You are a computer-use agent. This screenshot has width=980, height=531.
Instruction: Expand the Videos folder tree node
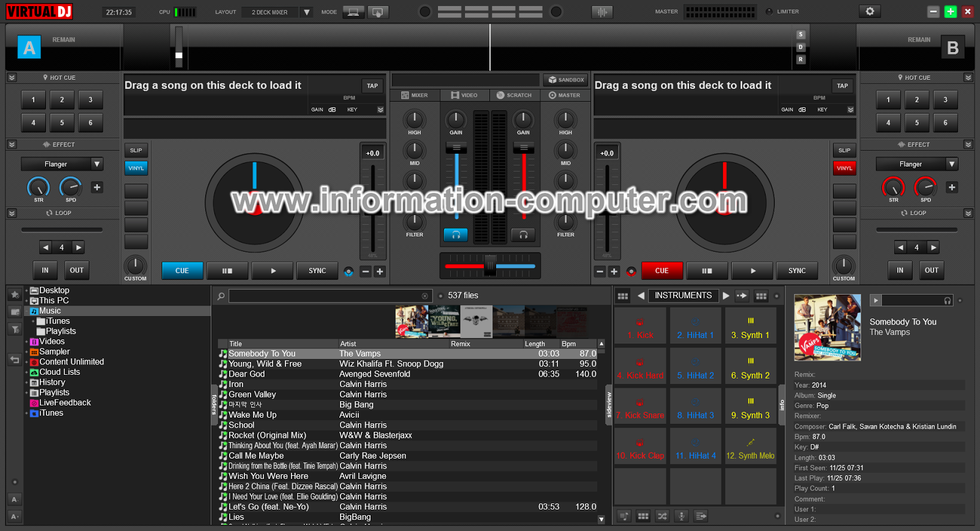point(26,342)
